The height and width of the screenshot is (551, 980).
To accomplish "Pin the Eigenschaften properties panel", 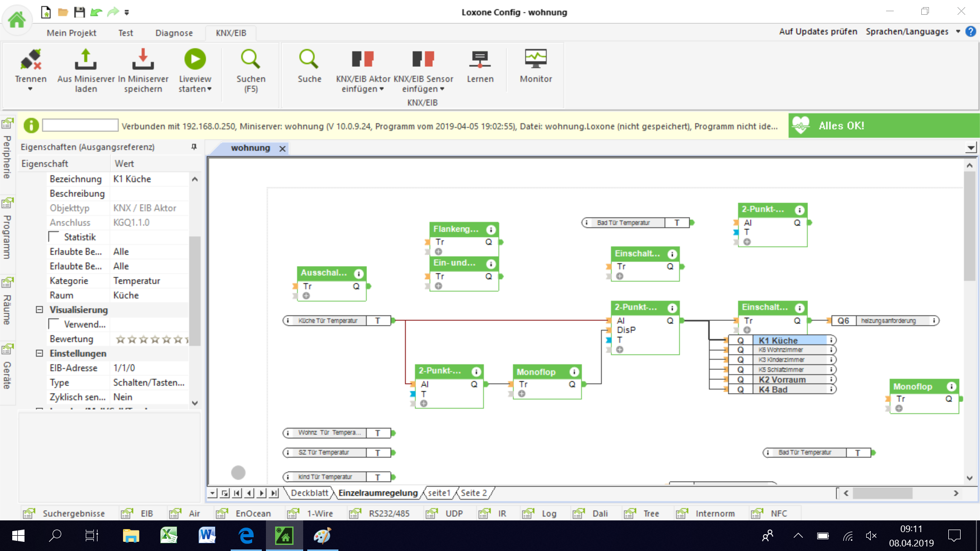I will [x=194, y=147].
